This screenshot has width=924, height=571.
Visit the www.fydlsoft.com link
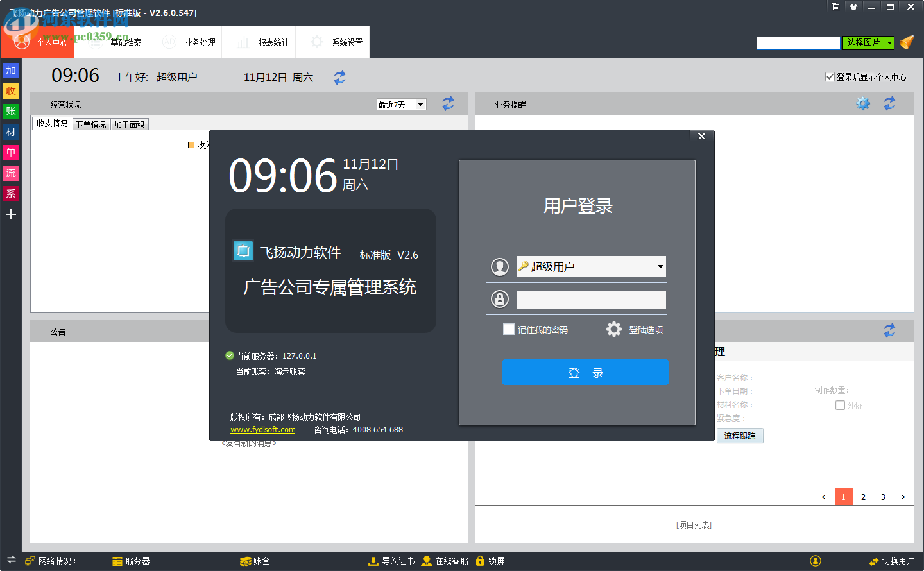(262, 430)
